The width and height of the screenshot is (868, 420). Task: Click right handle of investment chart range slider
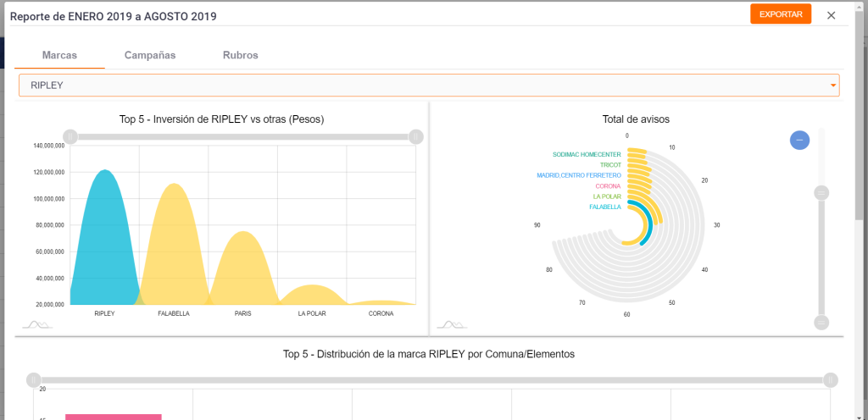coord(415,136)
